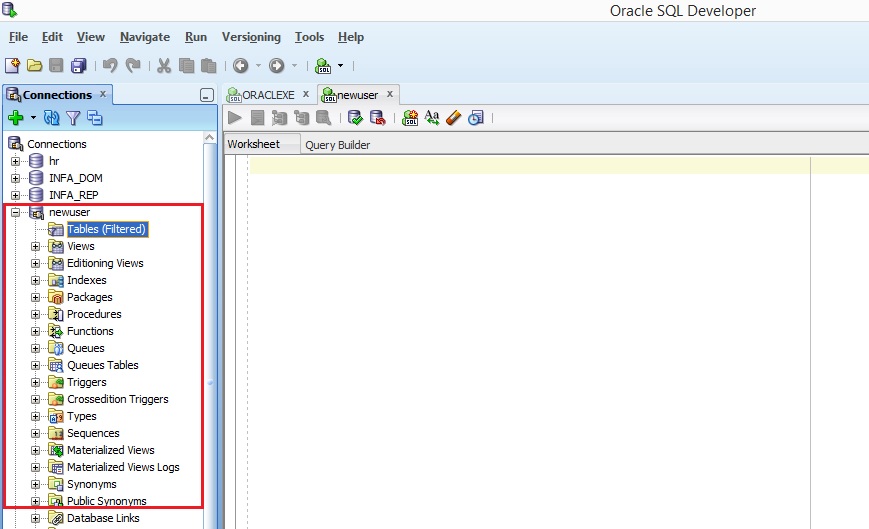This screenshot has width=869, height=529.
Task: Close the Connections panel tab
Action: 103,94
